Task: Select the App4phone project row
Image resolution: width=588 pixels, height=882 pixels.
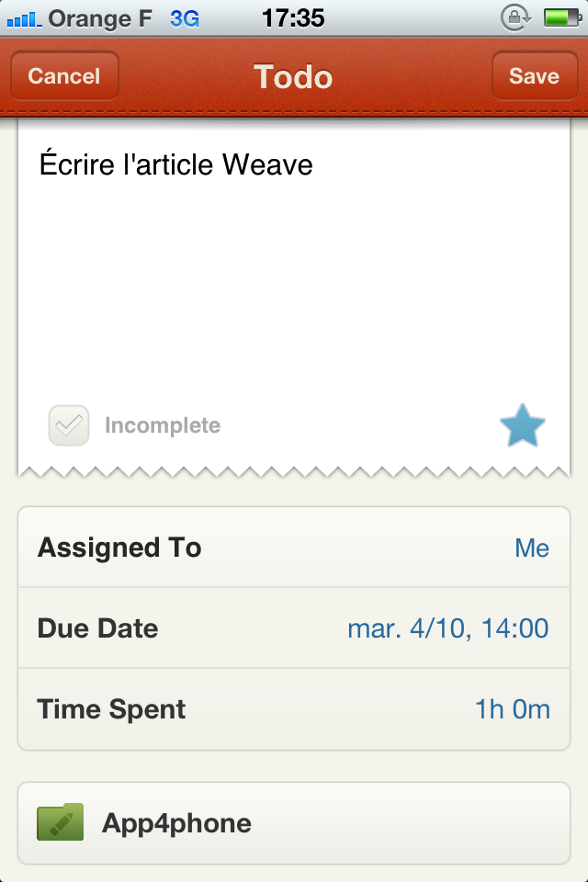Action: click(294, 823)
